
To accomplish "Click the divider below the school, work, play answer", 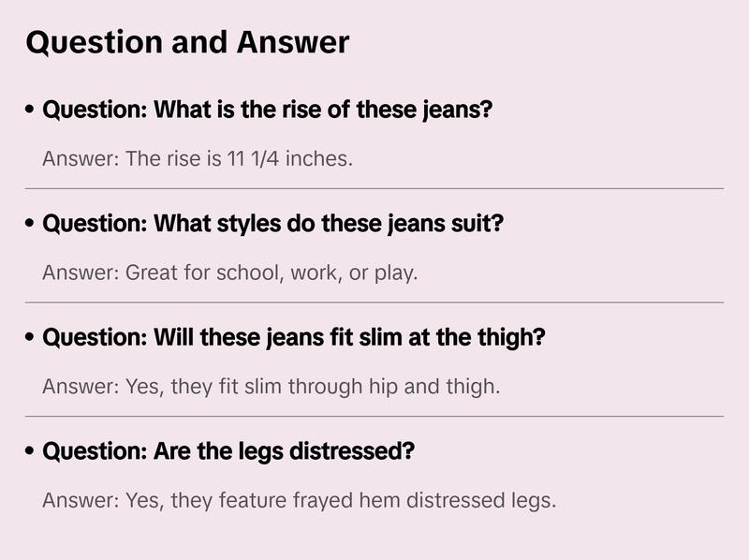I will pos(374,302).
